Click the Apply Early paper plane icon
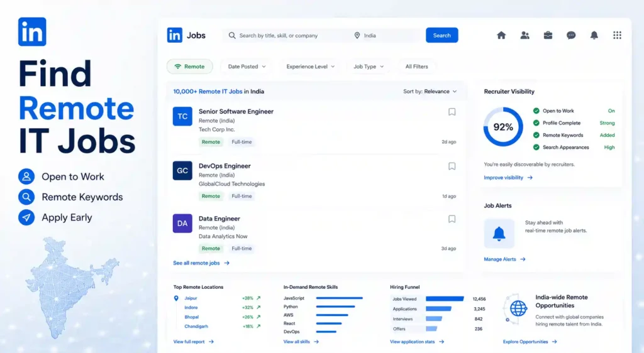 click(26, 217)
